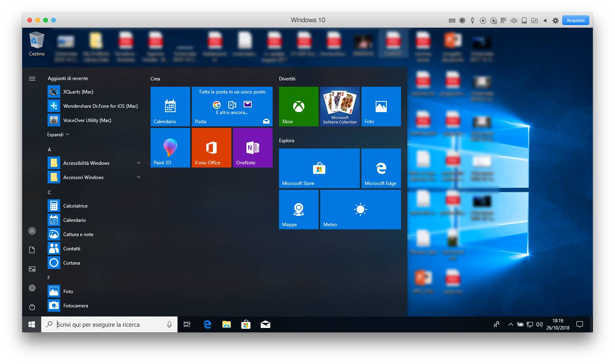Viewport: 615px width, 364px height.
Task: Open the Microsoft Store tile
Action: (x=319, y=168)
